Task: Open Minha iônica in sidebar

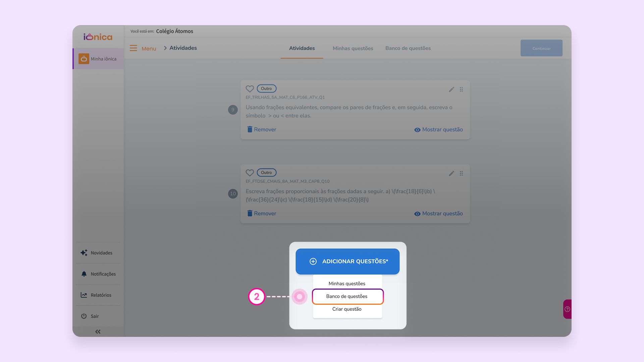Action: 98,59
